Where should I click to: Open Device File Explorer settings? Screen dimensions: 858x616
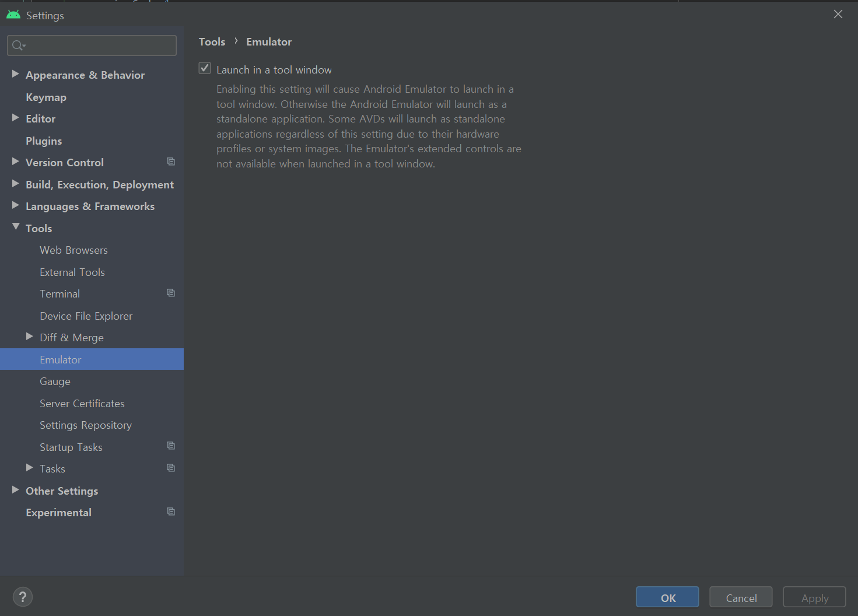(86, 316)
